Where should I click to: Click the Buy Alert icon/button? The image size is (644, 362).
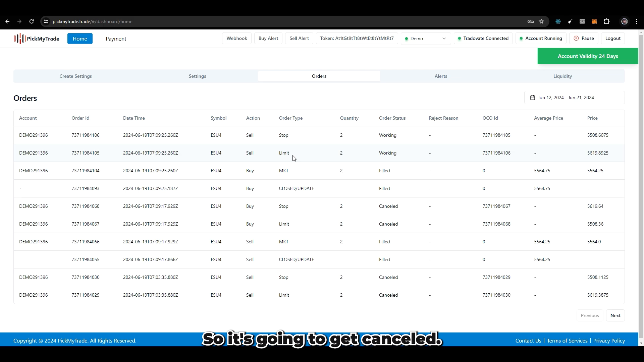(268, 39)
